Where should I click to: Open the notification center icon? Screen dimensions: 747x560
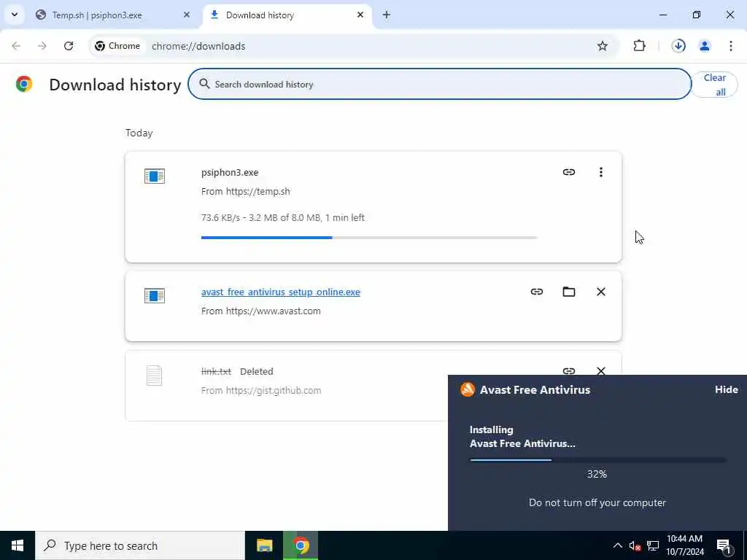(x=724, y=545)
